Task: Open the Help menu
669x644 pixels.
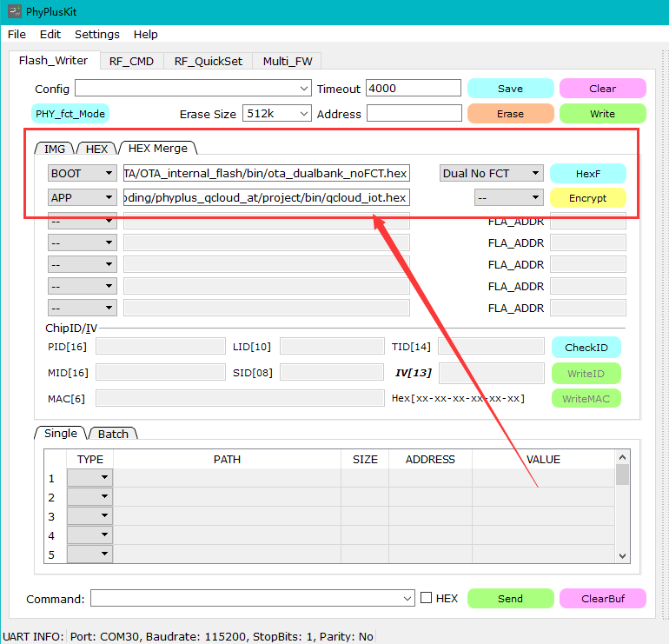Action: [x=145, y=34]
